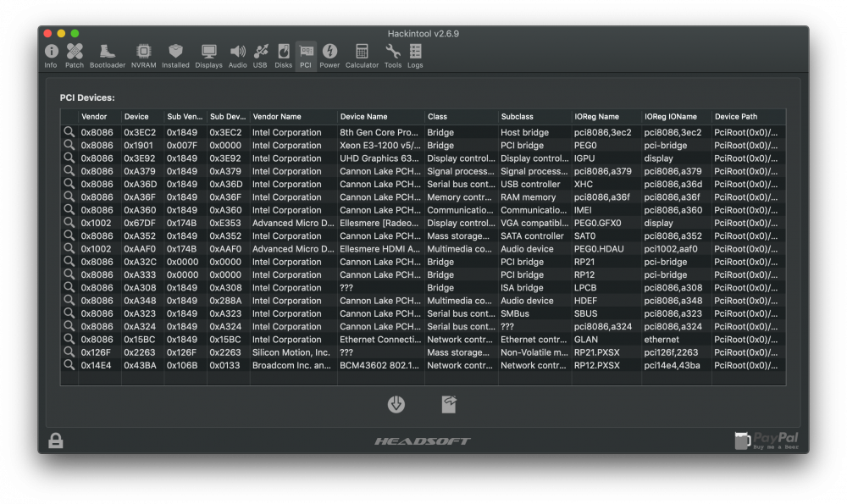Image resolution: width=847 pixels, height=504 pixels.
Task: Sort by the Vendor Name column header
Action: click(x=294, y=117)
